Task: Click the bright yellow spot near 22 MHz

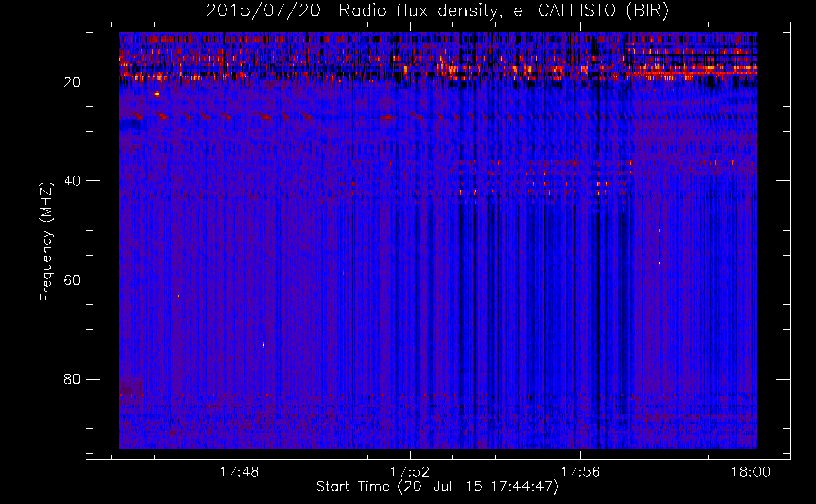Action: pos(157,94)
